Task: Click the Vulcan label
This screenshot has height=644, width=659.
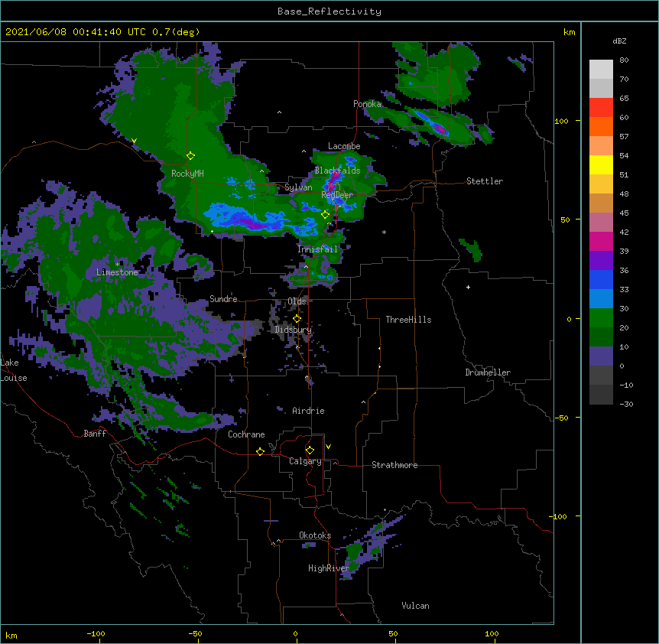Action: point(415,606)
